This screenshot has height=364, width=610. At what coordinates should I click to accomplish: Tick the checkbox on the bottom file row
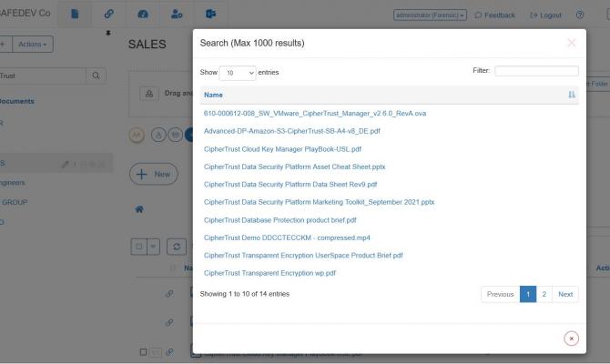[143, 352]
